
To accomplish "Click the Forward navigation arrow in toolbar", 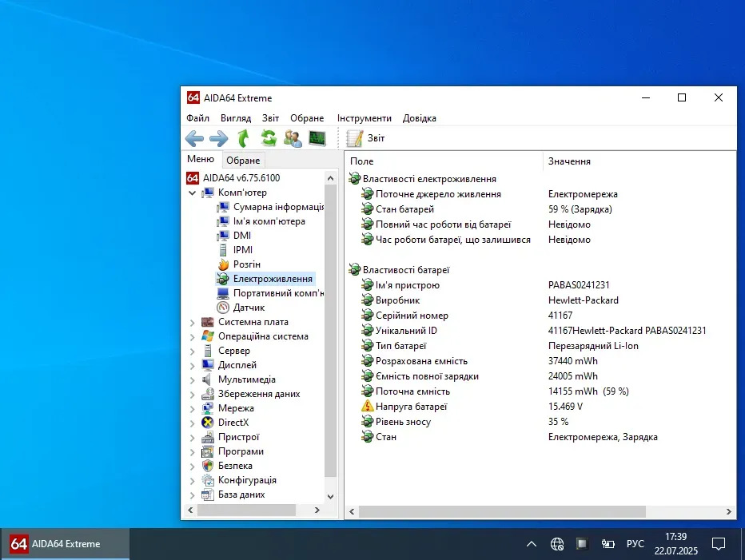I will pyautogui.click(x=218, y=138).
